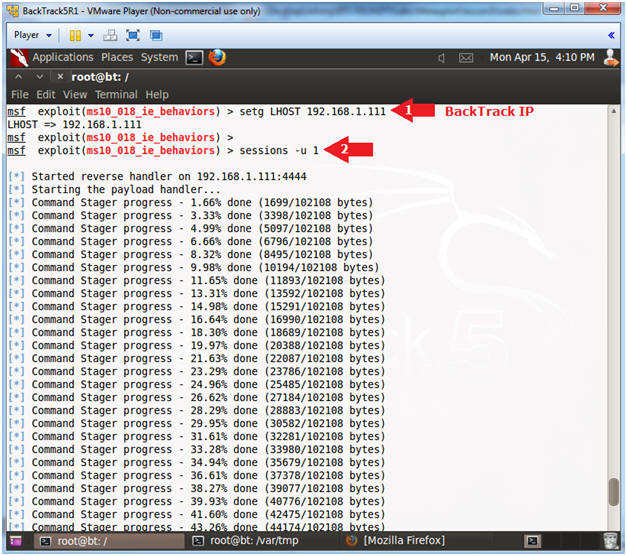The width and height of the screenshot is (627, 556).
Task: Click show desktop icon in bottom panel
Action: click(16, 541)
